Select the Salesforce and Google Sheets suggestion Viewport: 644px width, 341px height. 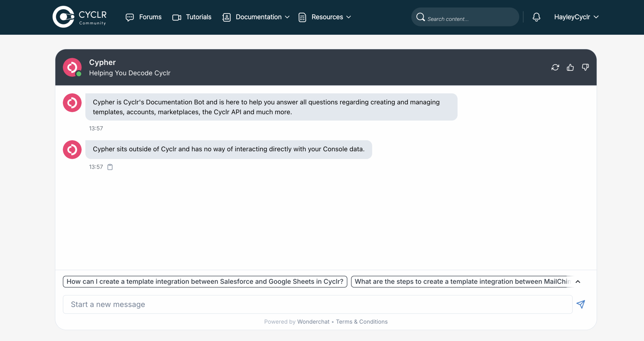click(x=205, y=282)
